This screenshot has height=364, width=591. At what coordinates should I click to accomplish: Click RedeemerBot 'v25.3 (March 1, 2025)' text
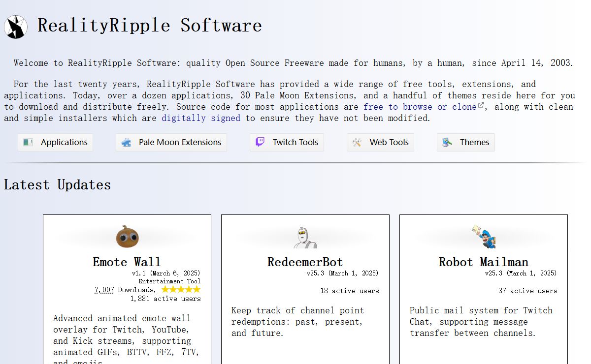[342, 273]
